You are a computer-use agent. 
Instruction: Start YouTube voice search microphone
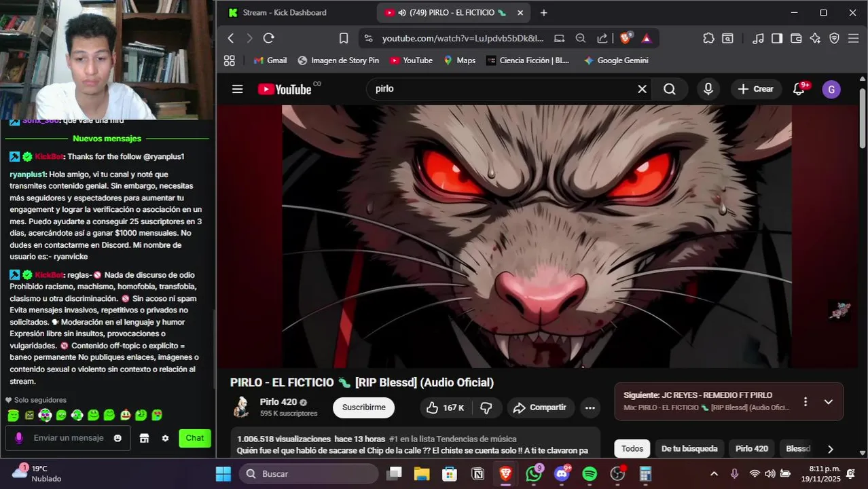click(708, 89)
